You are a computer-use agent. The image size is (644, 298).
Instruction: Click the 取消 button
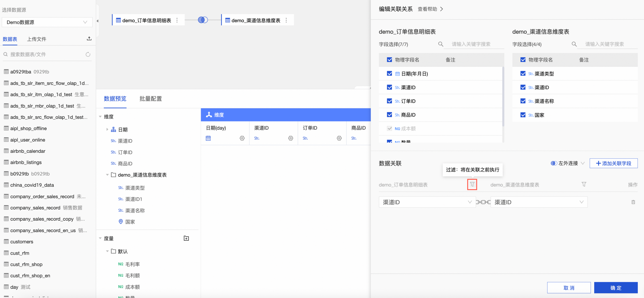point(569,288)
